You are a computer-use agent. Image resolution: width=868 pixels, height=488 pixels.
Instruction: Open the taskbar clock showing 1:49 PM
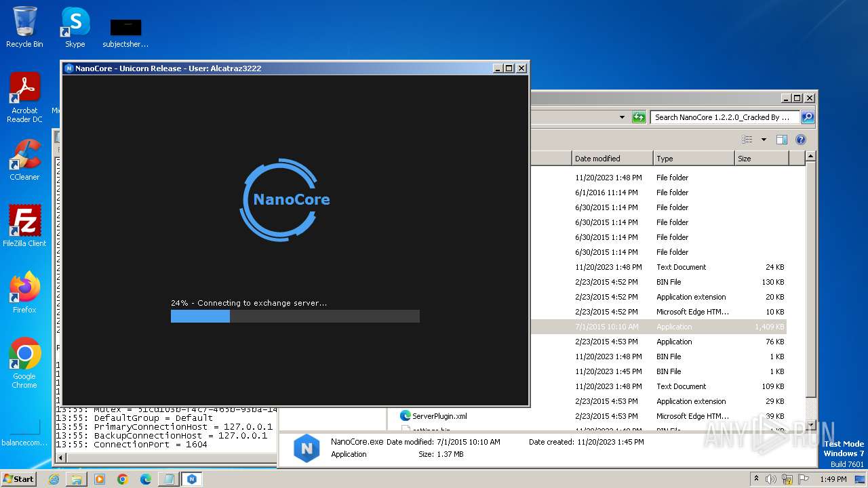click(833, 479)
